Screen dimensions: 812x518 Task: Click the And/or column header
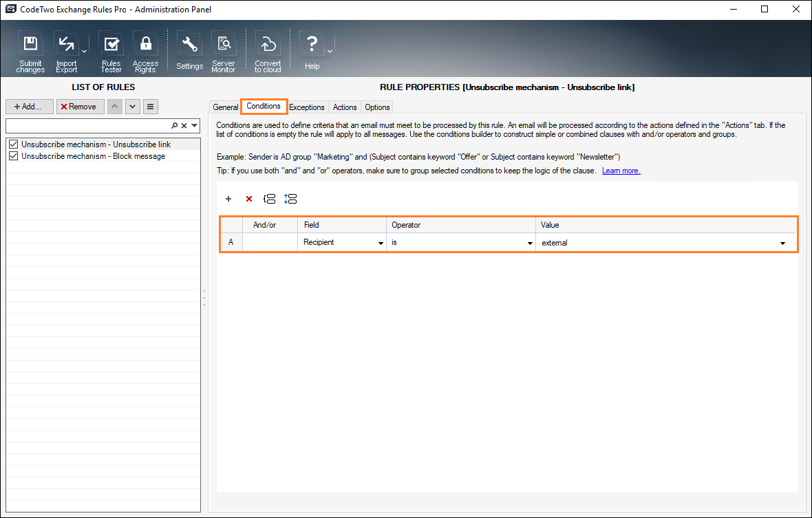coord(270,225)
